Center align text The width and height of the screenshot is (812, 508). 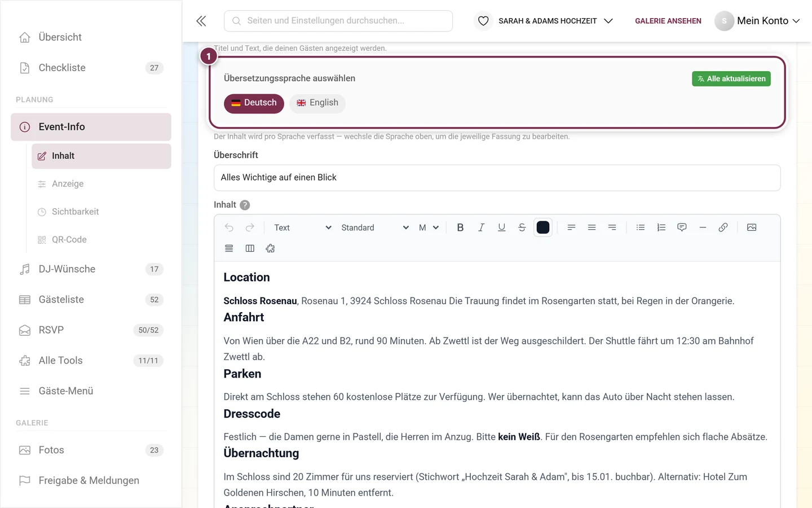592,227
